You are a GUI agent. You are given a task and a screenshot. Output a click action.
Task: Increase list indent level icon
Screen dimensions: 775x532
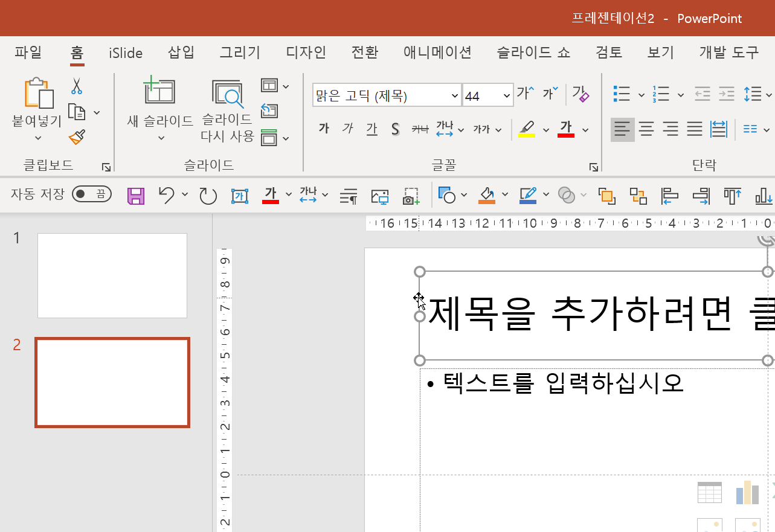pyautogui.click(x=726, y=94)
